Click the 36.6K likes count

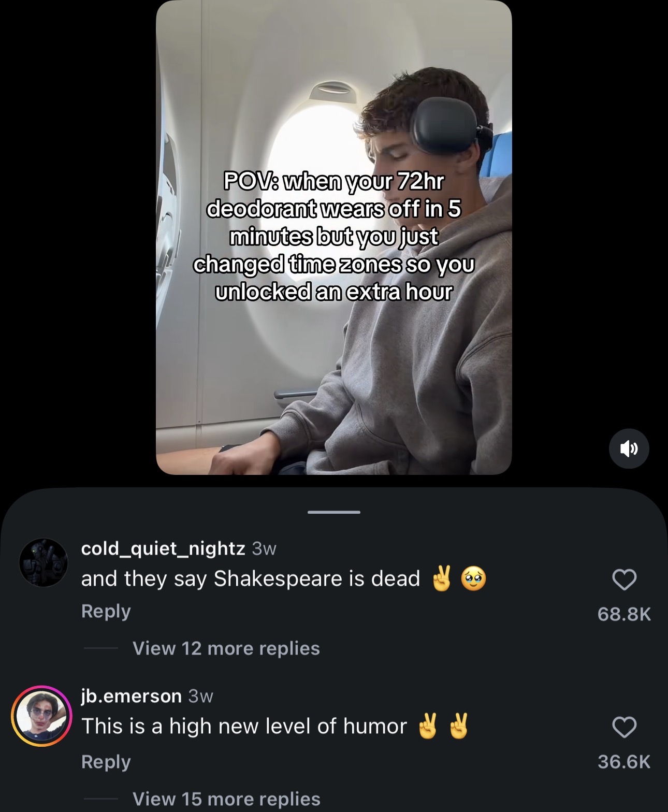[624, 762]
